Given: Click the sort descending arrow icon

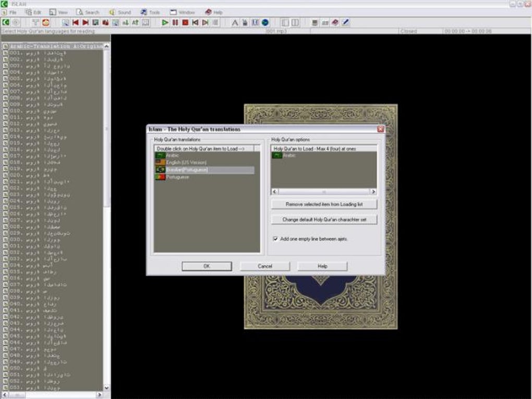Looking at the screenshot, I should pos(125,22).
